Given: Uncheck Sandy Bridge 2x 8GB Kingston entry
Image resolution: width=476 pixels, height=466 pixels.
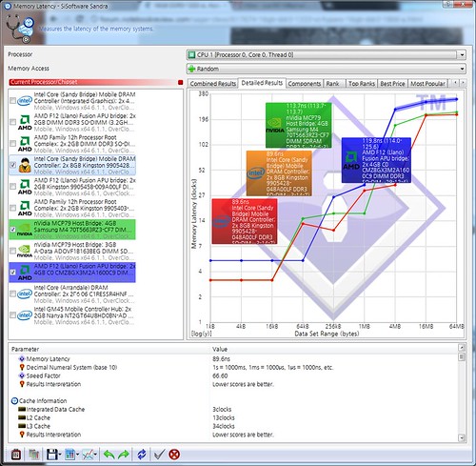Looking at the screenshot, I should [x=12, y=165].
